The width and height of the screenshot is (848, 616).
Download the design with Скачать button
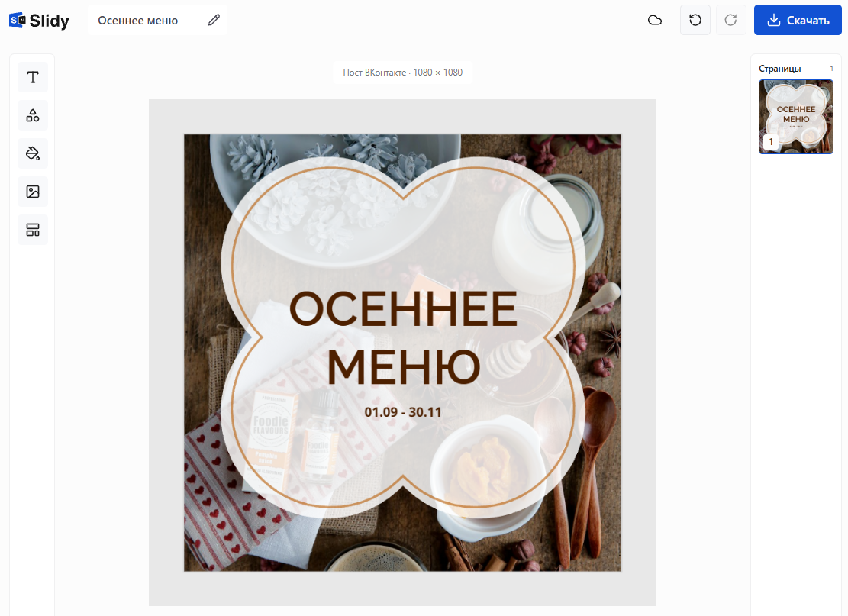coord(798,20)
